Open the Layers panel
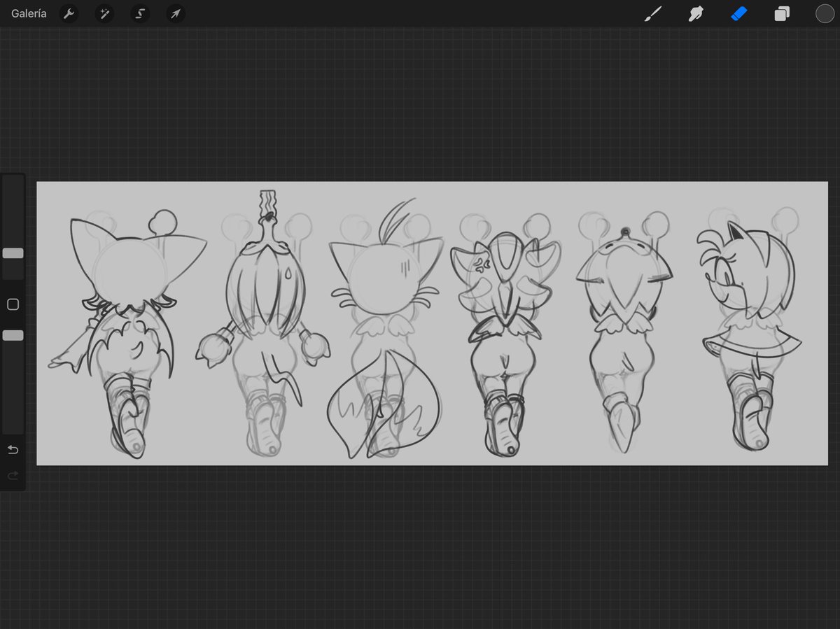The height and width of the screenshot is (629, 840). click(782, 13)
